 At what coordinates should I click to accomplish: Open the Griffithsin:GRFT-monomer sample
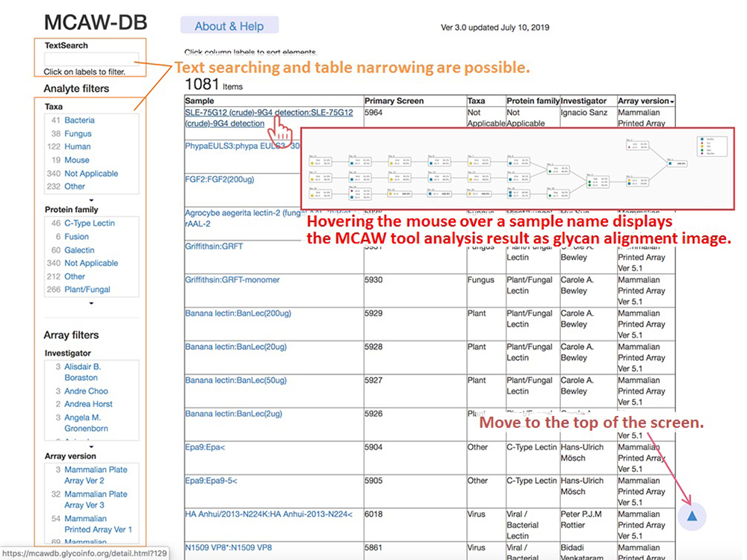pyautogui.click(x=232, y=280)
